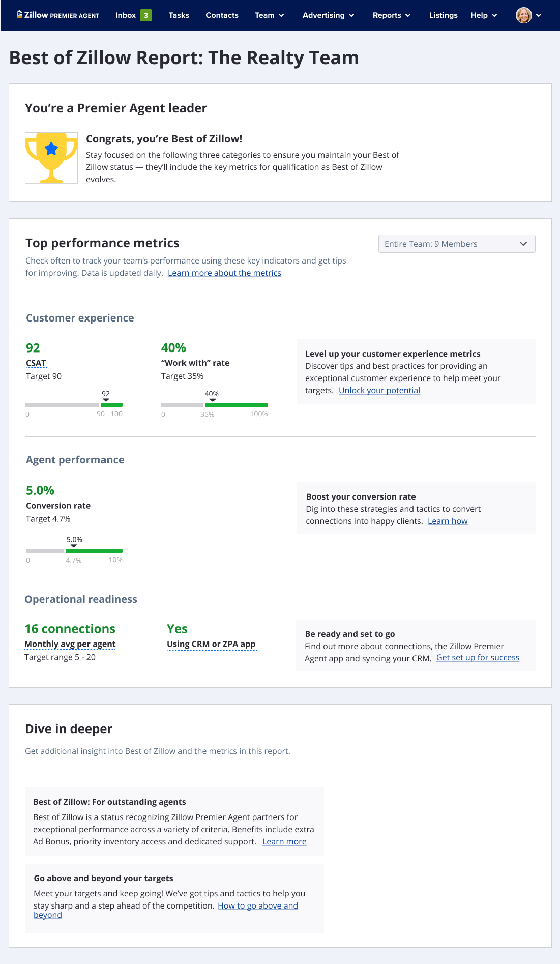
Task: Click Target range 5 - 20 text
Action: (60, 657)
